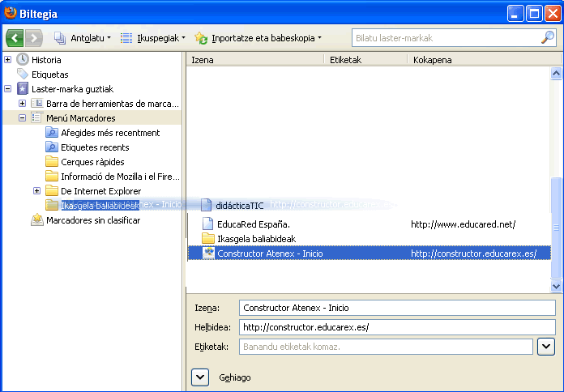This screenshot has height=392, width=564.
Task: Close the Biltegia window
Action: click(553, 14)
